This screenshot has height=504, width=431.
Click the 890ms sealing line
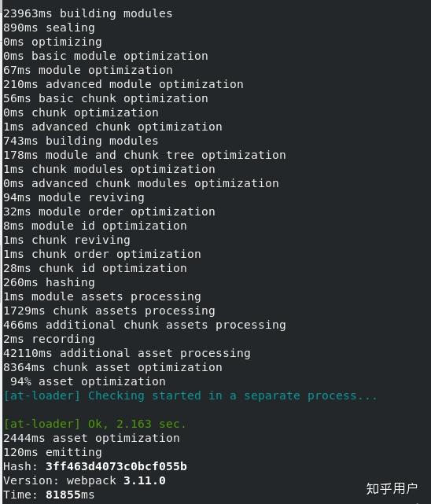pyautogui.click(x=49, y=28)
